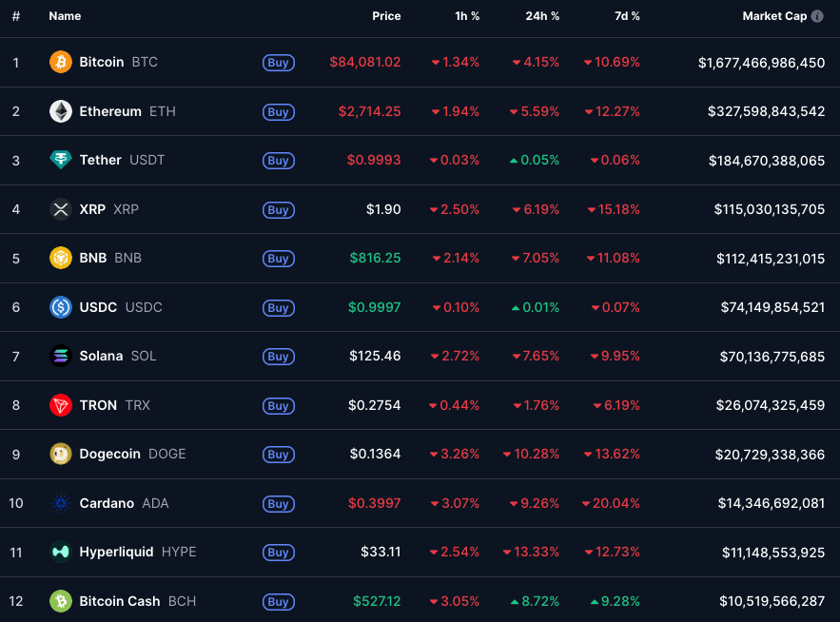Screen dimensions: 840x622
Task: Click the BNB yellow logo
Action: [61, 258]
